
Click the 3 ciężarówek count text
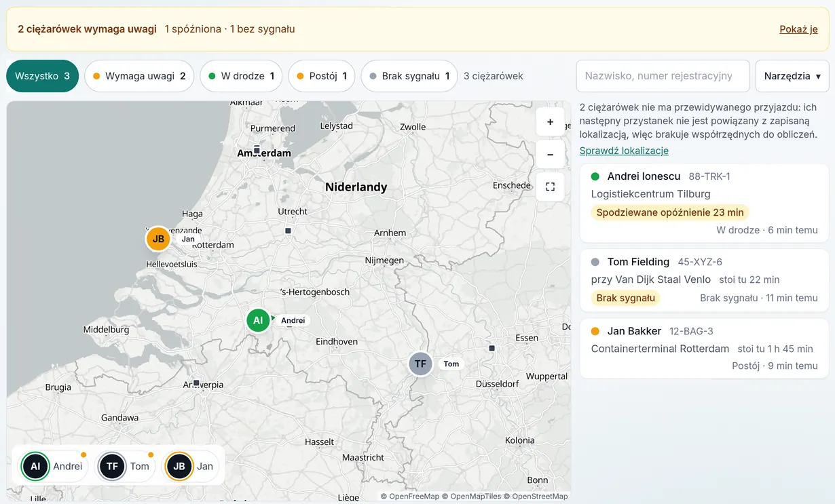[494, 76]
